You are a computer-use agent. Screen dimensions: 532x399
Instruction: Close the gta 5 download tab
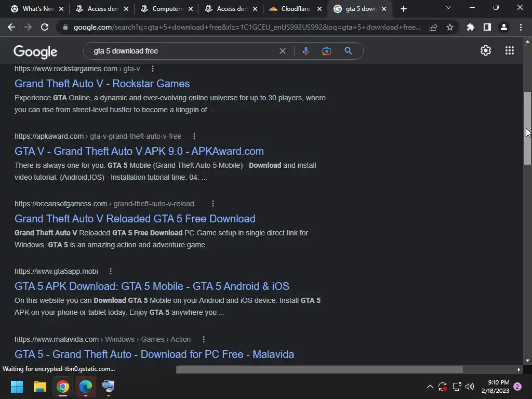(384, 9)
